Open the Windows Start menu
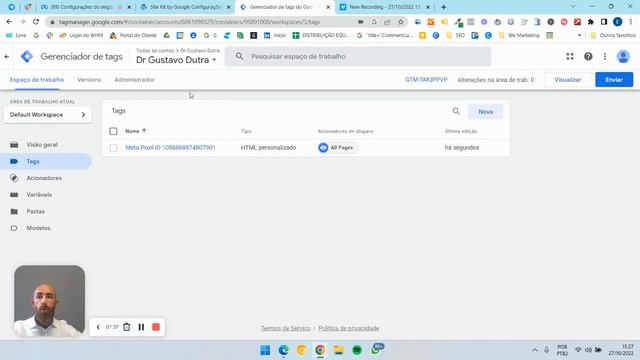 (265, 350)
